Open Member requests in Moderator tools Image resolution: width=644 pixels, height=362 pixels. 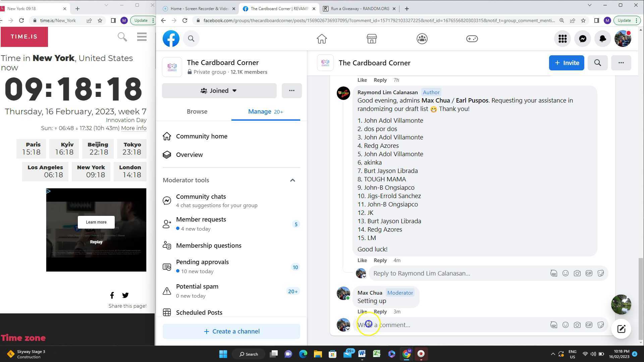[x=201, y=220]
